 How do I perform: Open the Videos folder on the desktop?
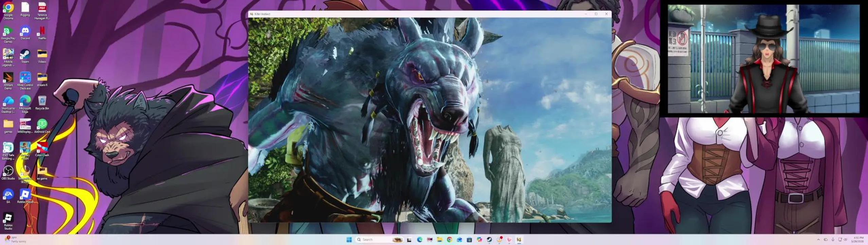[42, 56]
